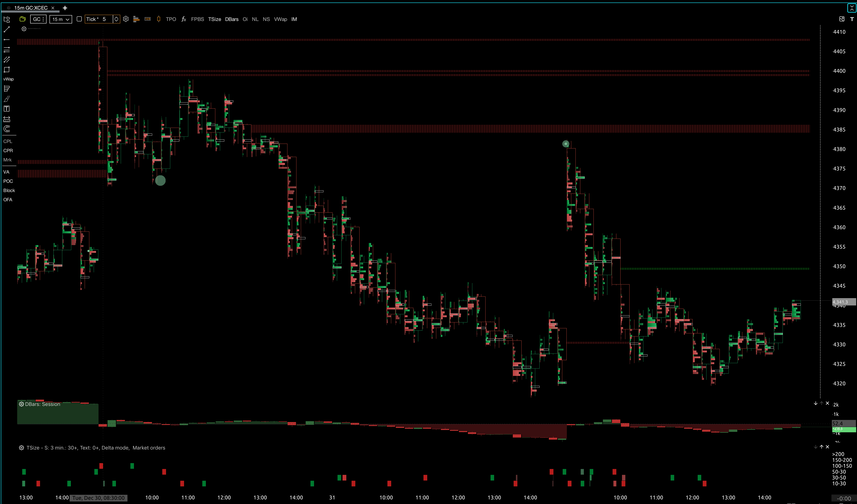Select the 15m GC:XCEC tab
Viewport: 857px width, 504px height.
pos(31,8)
